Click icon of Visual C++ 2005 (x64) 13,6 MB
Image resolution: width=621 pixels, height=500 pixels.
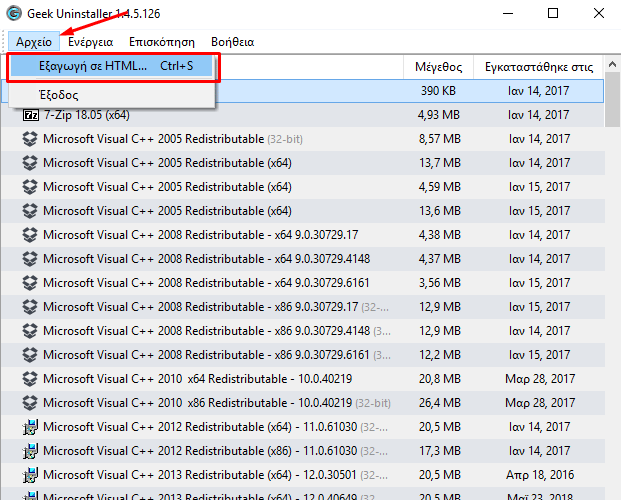click(x=30, y=211)
